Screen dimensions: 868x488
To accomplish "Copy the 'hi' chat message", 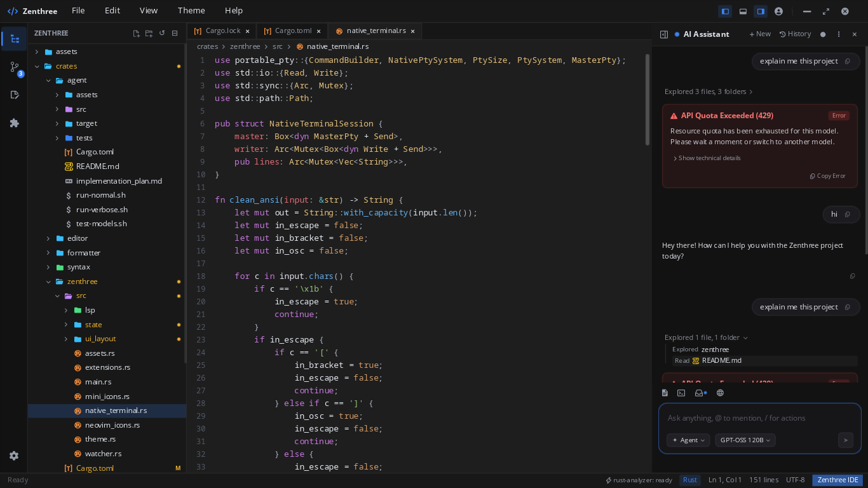I will tap(847, 214).
